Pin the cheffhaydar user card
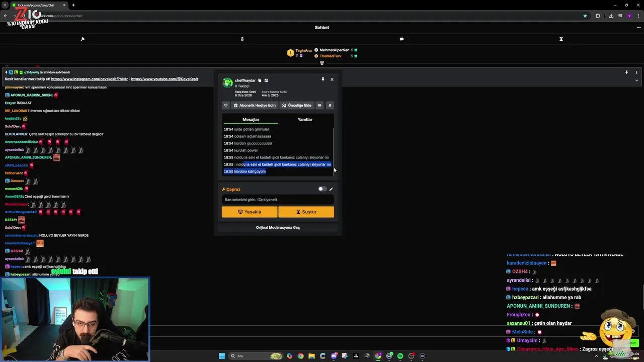The width and height of the screenshot is (644, 362). click(323, 79)
